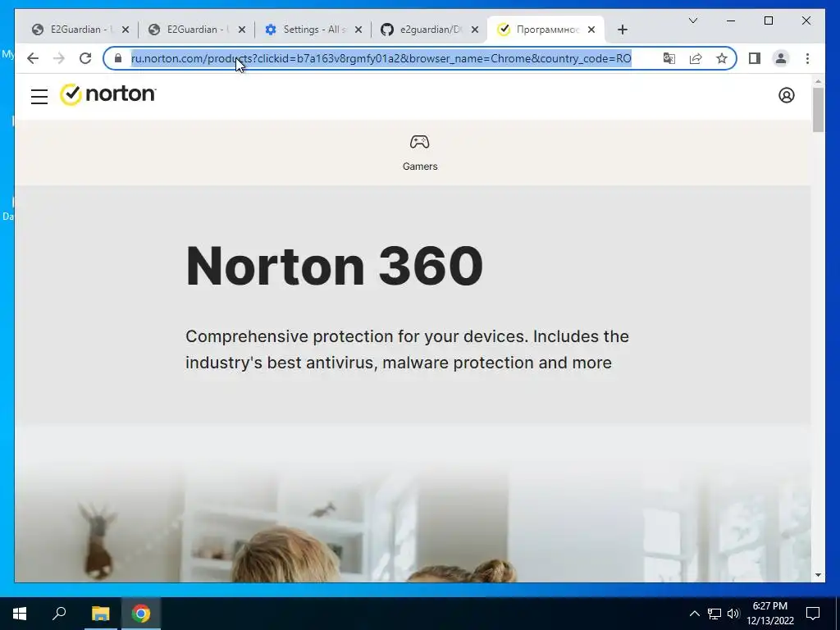Open the Norton hamburger menu

click(39, 97)
